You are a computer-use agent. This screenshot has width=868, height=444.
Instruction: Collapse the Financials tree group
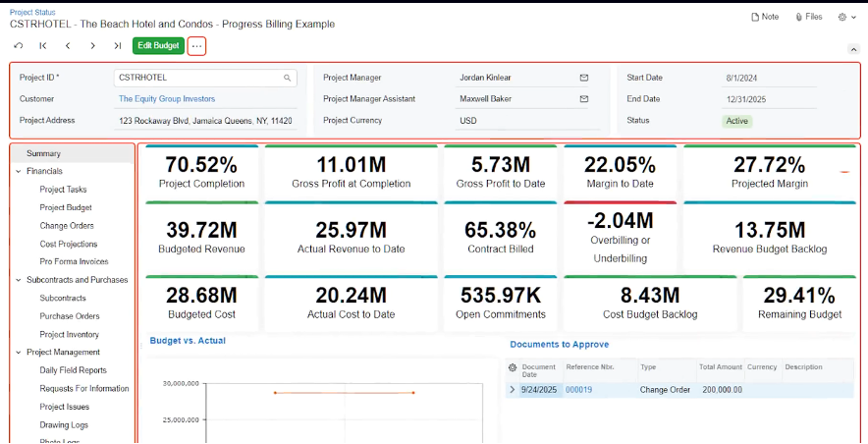click(19, 172)
